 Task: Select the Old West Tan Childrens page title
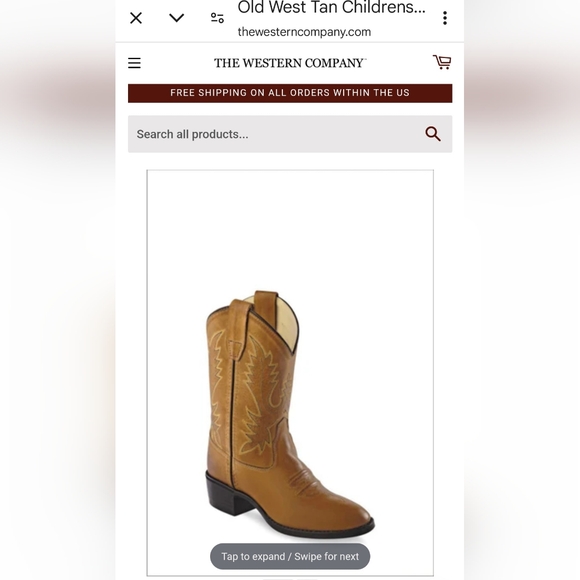click(x=331, y=7)
